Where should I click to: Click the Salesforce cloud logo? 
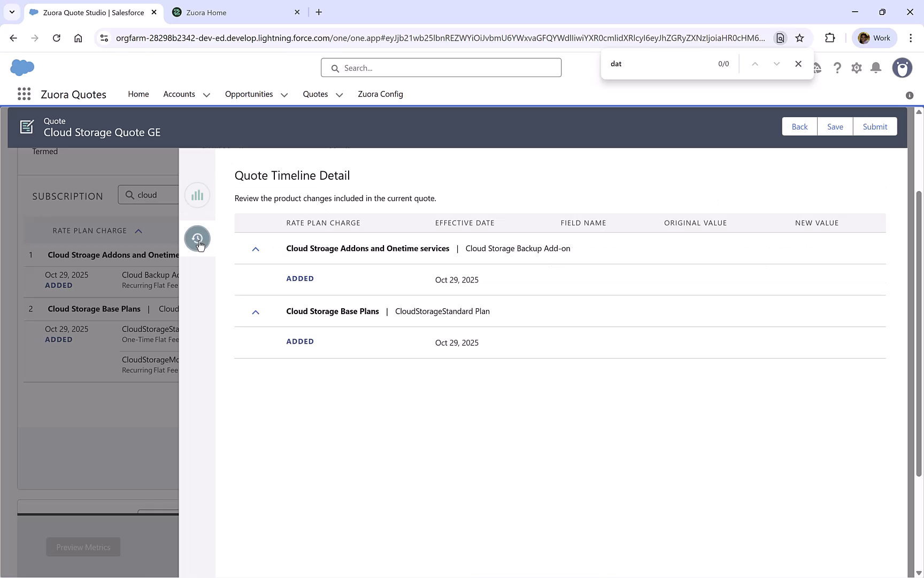[22, 67]
